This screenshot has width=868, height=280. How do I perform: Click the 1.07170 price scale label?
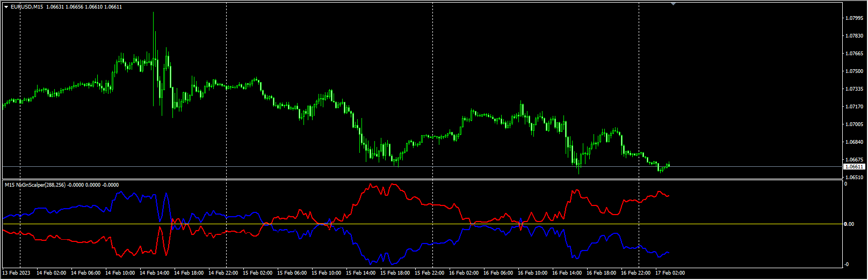(854, 107)
